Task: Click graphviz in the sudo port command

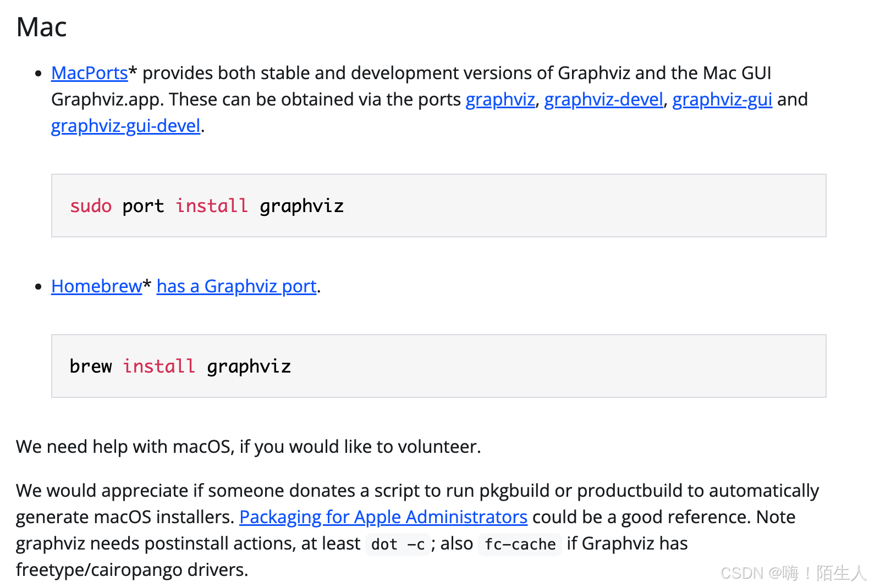Action: (x=301, y=206)
